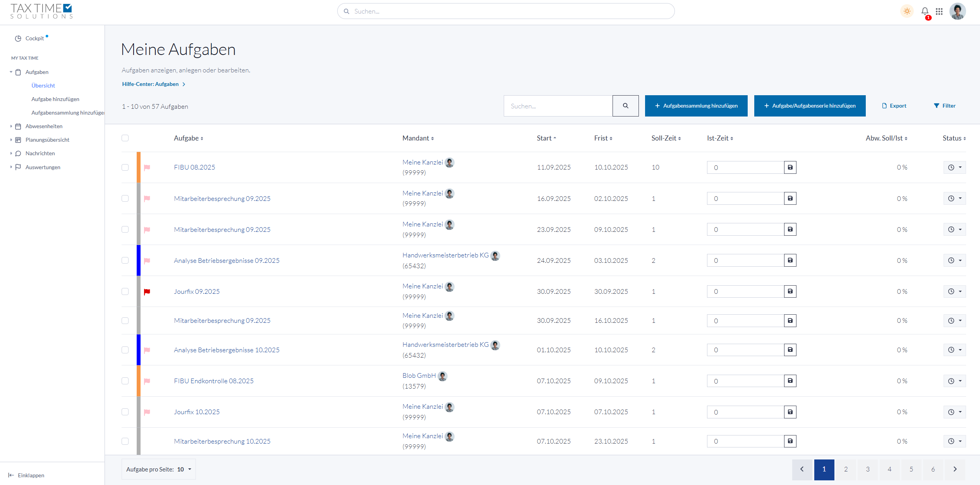Image resolution: width=980 pixels, height=485 pixels.
Task: Click the magnifier search button beside task search
Action: tap(625, 106)
